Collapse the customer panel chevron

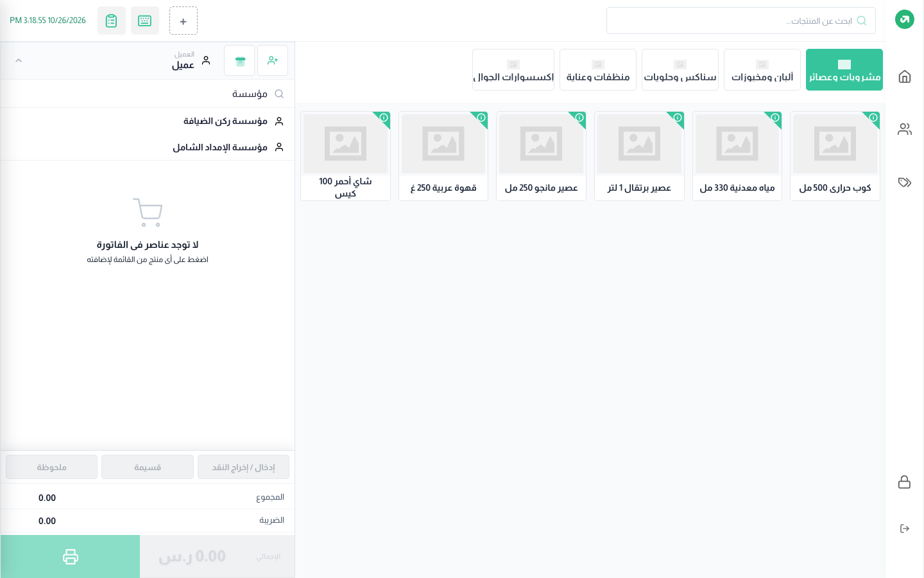click(x=19, y=60)
